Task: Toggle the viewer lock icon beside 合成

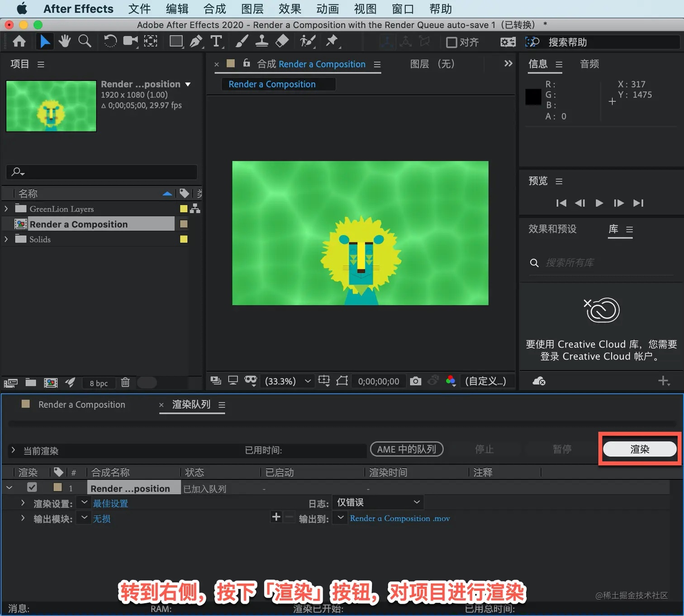Action: coord(247,63)
